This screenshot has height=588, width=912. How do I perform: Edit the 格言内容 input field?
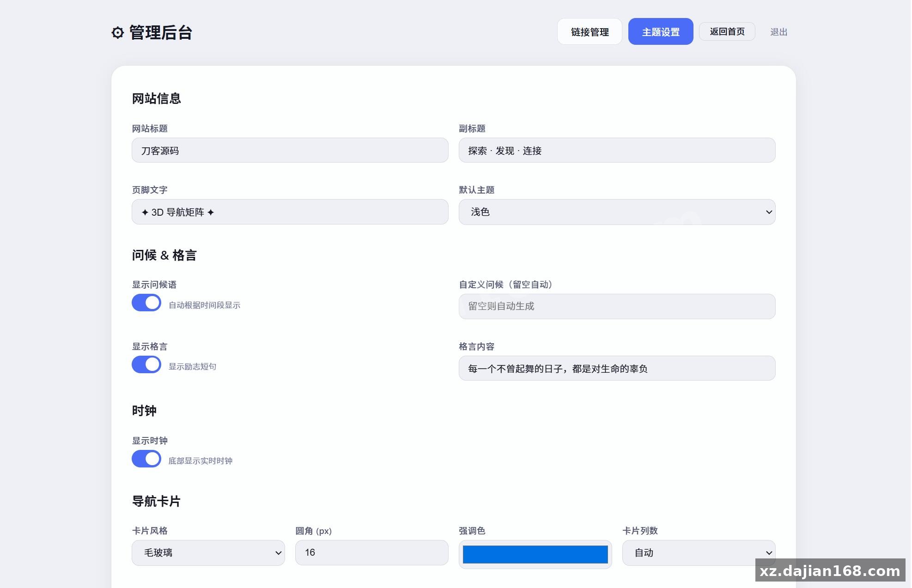[x=617, y=368]
